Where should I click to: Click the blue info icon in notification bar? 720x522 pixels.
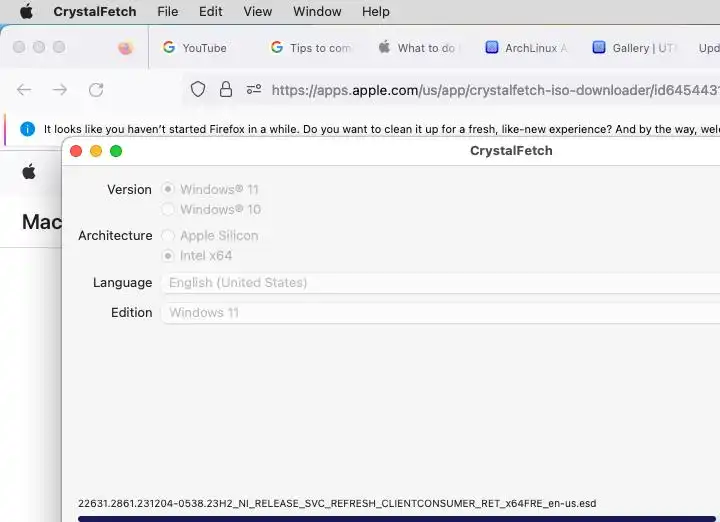[28, 129]
